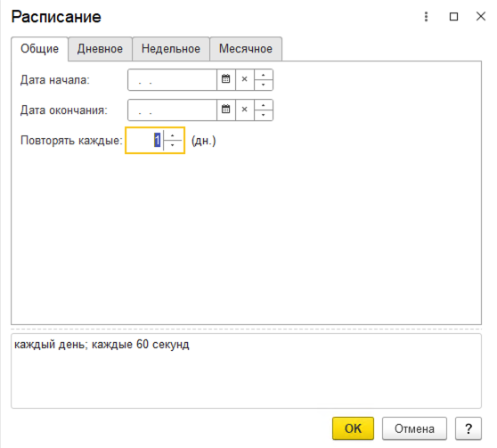This screenshot has height=448, width=497.
Task: Open help with the question mark button
Action: point(468,428)
